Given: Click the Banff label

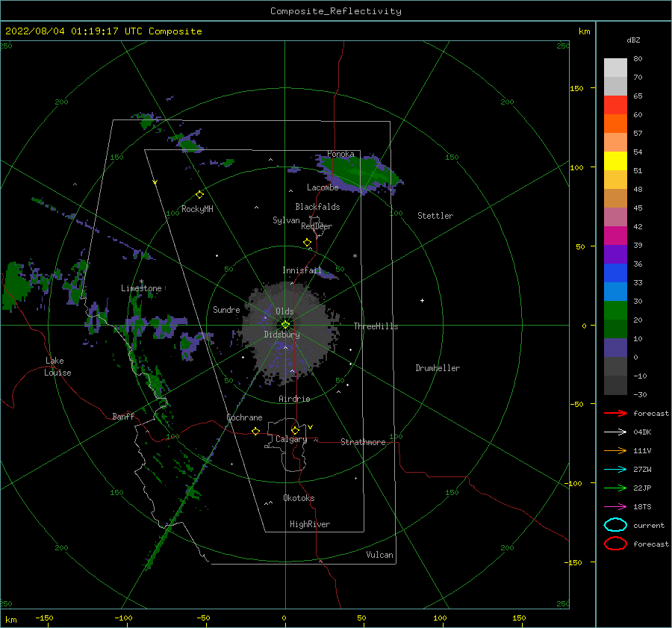Looking at the screenshot, I should (x=123, y=416).
